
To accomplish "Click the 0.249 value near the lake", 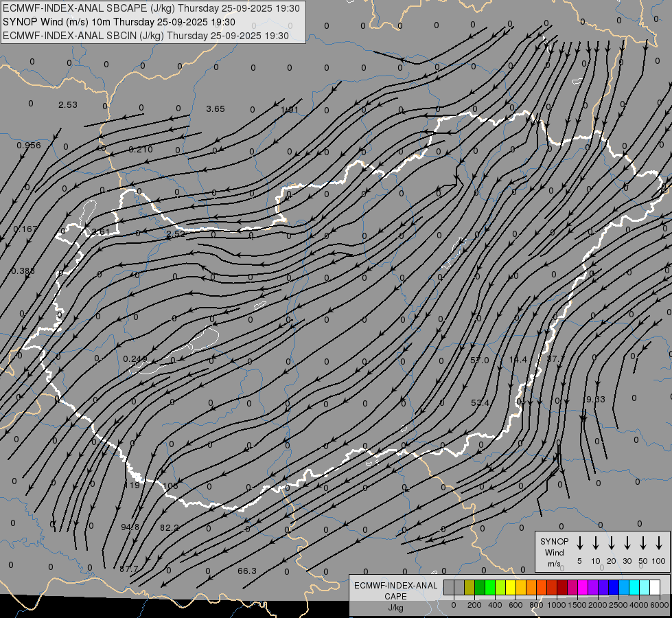I will point(135,359).
